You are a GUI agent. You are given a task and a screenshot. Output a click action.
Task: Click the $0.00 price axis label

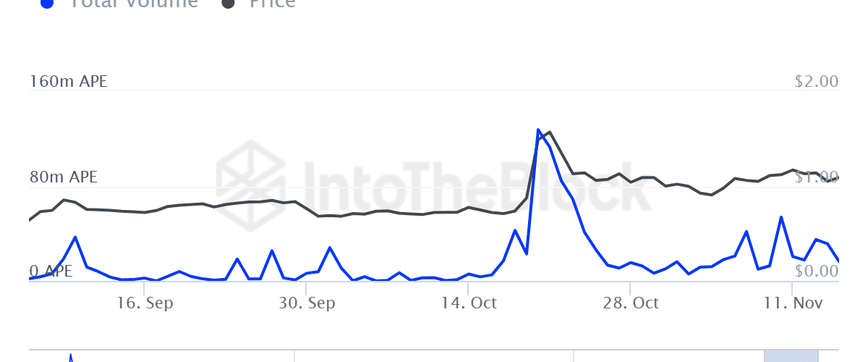(816, 271)
